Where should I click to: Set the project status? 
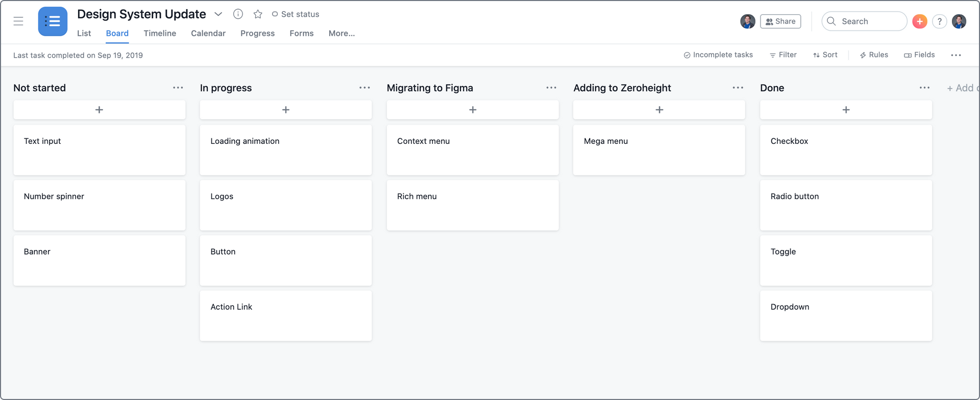[x=296, y=14]
